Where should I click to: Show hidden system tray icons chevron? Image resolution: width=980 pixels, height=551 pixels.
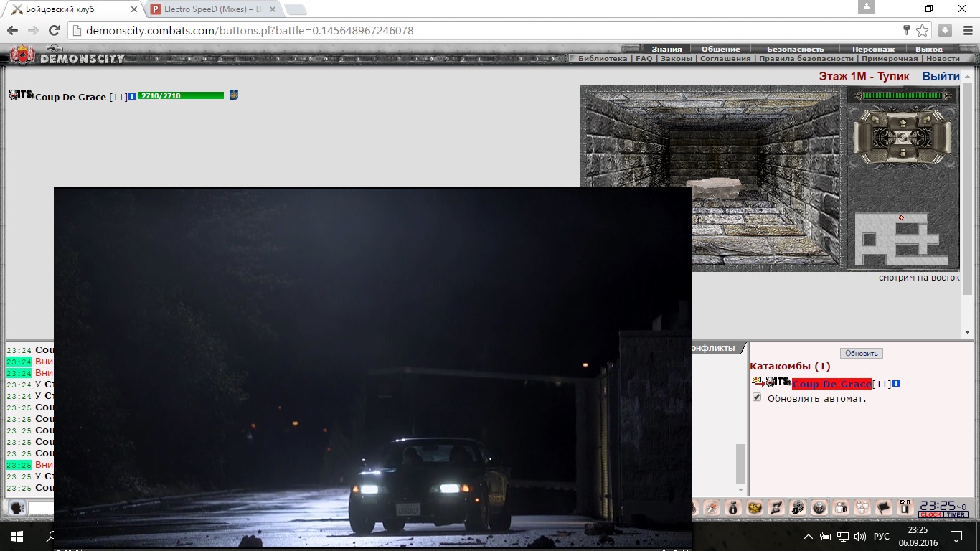point(809,537)
